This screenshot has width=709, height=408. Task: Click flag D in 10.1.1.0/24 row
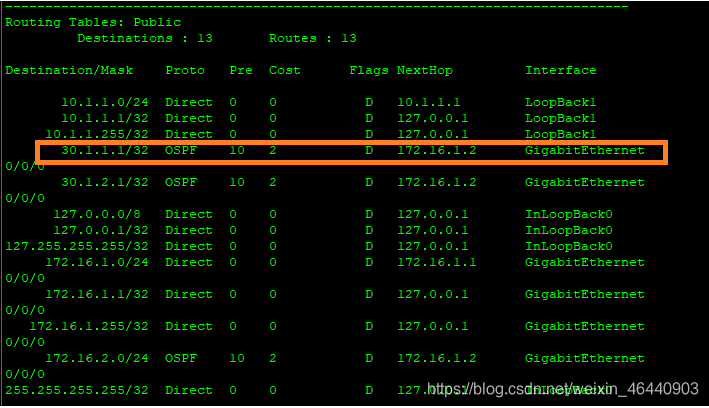(369, 102)
